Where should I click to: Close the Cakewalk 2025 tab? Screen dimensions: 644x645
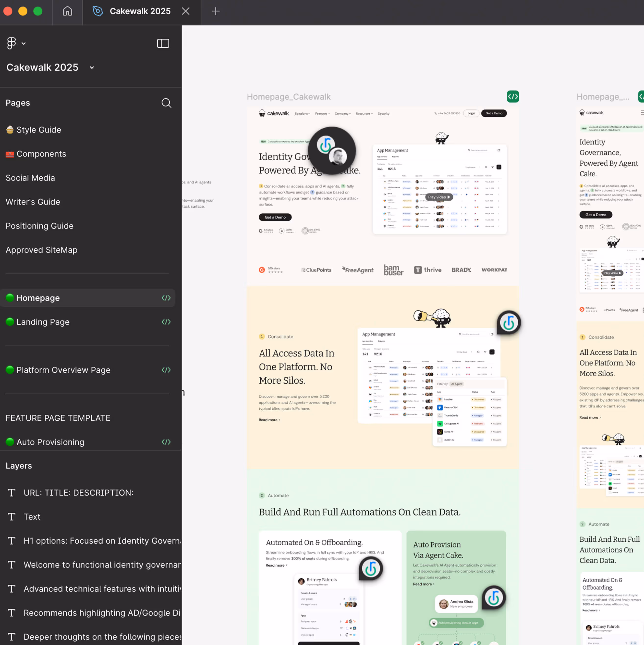click(186, 11)
